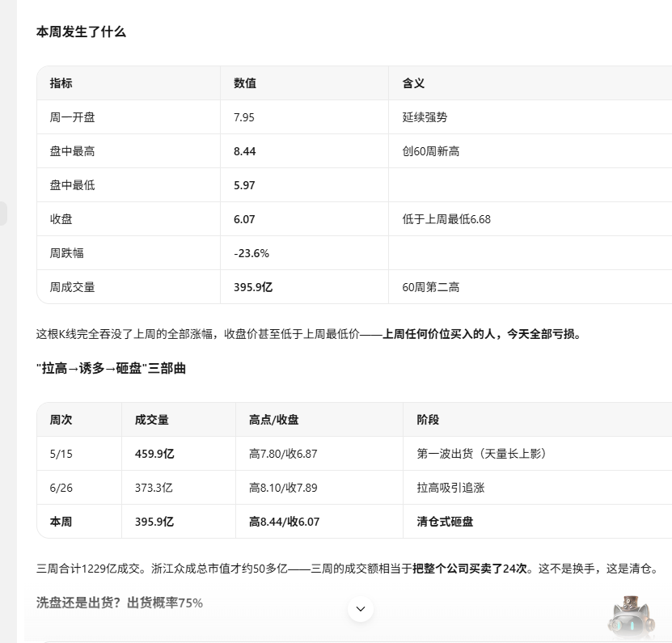Click the value -23.6%

(251, 253)
